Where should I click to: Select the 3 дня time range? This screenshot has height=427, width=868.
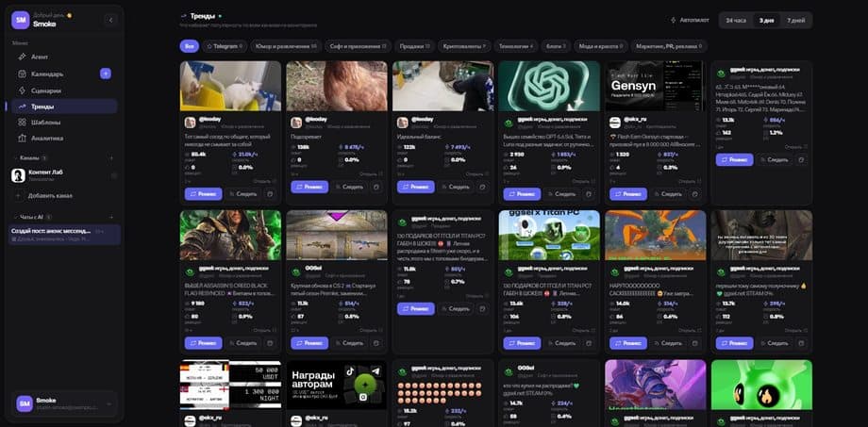coord(766,20)
